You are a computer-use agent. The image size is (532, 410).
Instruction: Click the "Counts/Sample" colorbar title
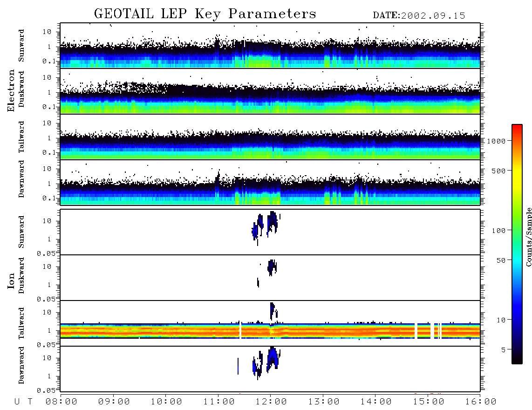click(x=528, y=237)
